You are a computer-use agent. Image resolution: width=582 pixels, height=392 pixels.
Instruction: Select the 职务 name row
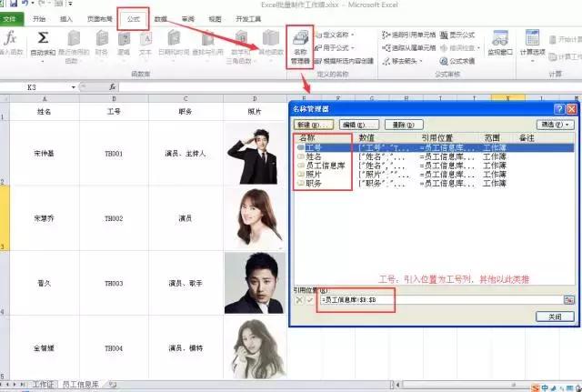click(x=434, y=183)
